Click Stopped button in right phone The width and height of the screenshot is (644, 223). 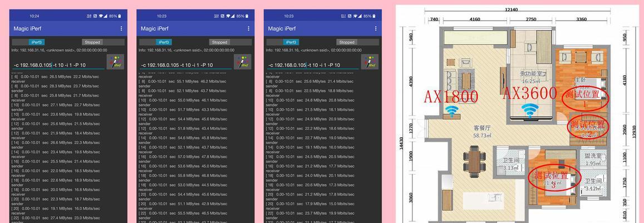coord(347,42)
